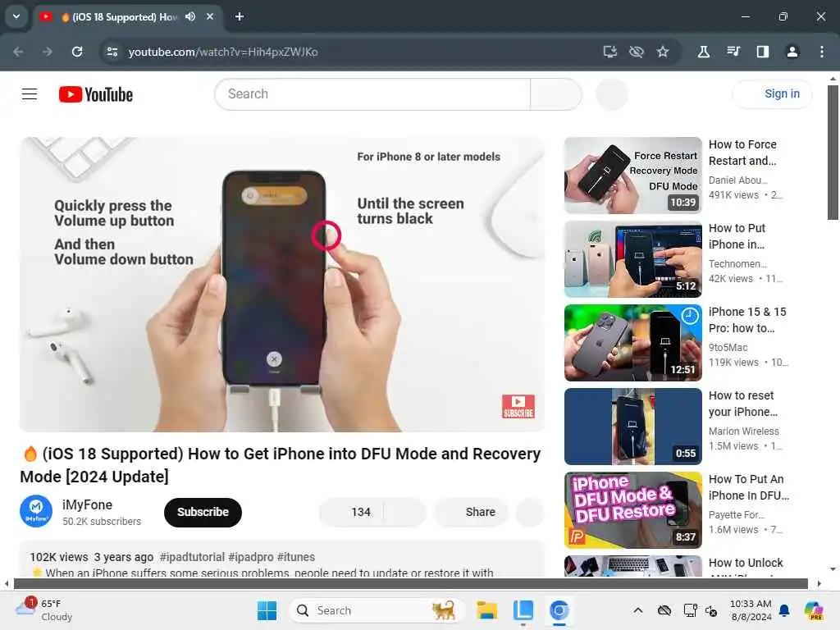This screenshot has width=840, height=630.
Task: View site information icon in address bar
Action: pyautogui.click(x=112, y=52)
